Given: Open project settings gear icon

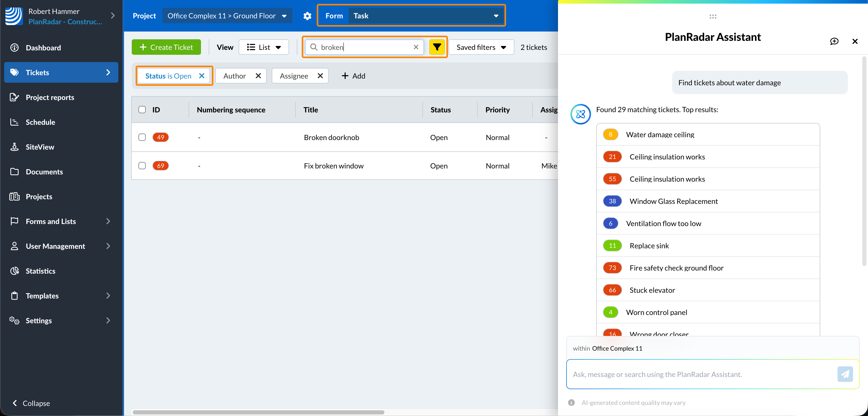Looking at the screenshot, I should tap(307, 16).
